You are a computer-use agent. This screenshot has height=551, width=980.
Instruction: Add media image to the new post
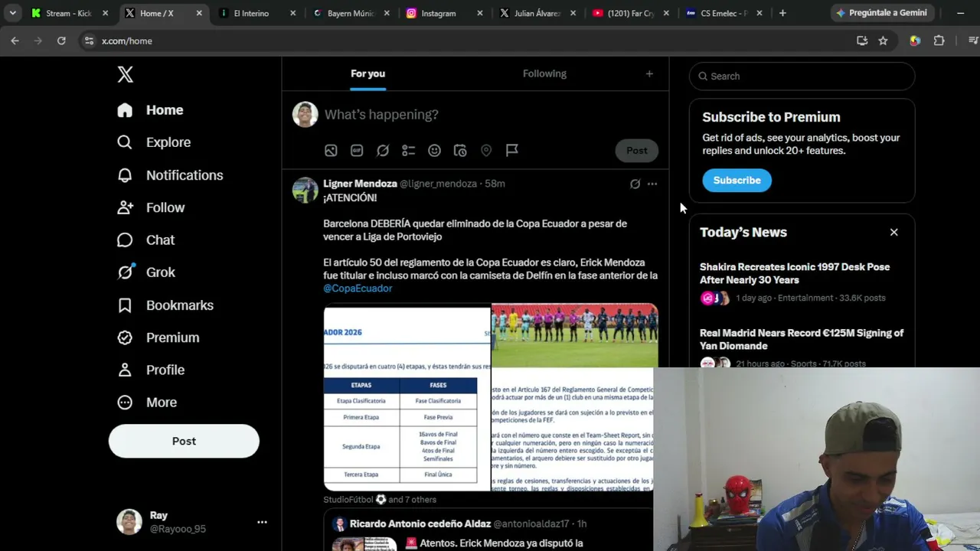331,151
